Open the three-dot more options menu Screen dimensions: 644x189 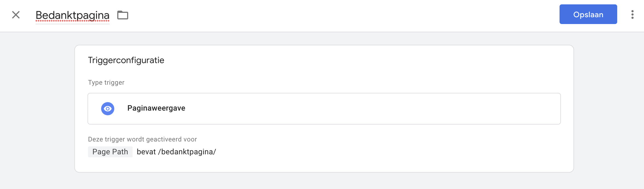pos(632,14)
